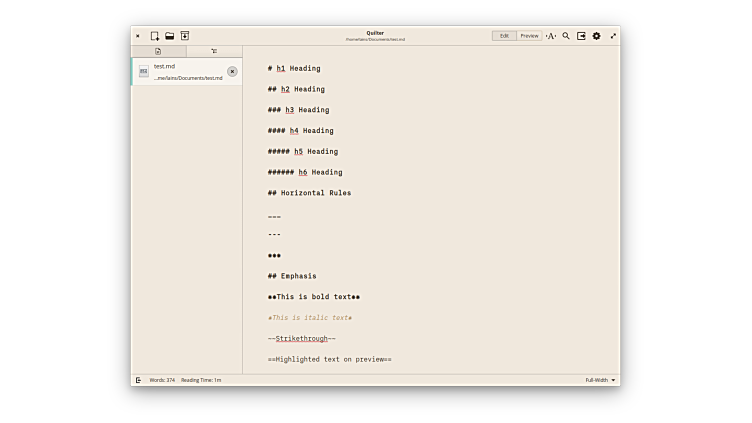
Task: Create a new document with the New icon
Action: coord(155,36)
